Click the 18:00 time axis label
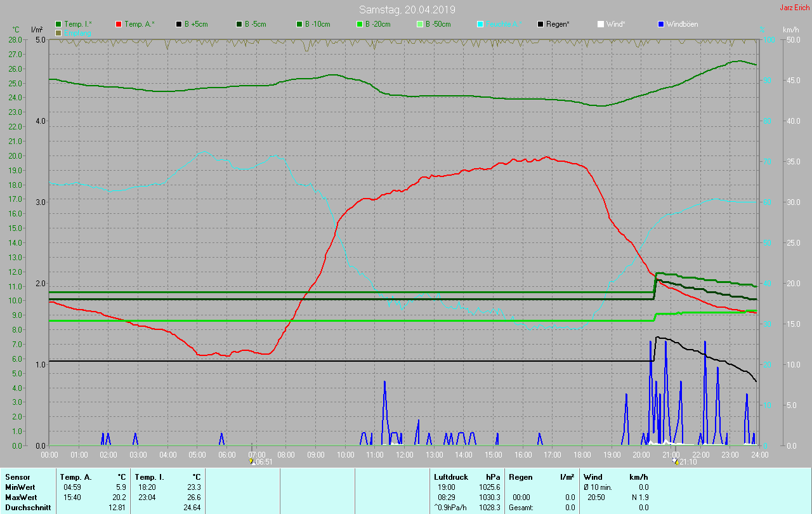812x514 pixels. pyautogui.click(x=582, y=455)
